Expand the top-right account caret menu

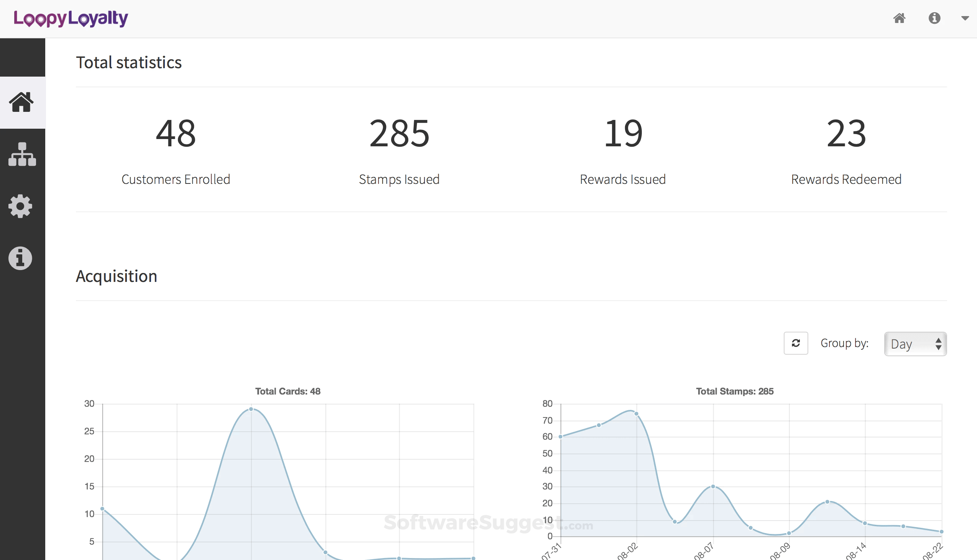pyautogui.click(x=965, y=18)
